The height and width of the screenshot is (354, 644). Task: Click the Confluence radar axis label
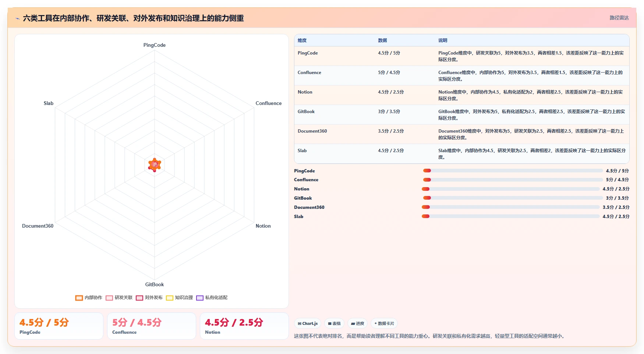(x=269, y=103)
